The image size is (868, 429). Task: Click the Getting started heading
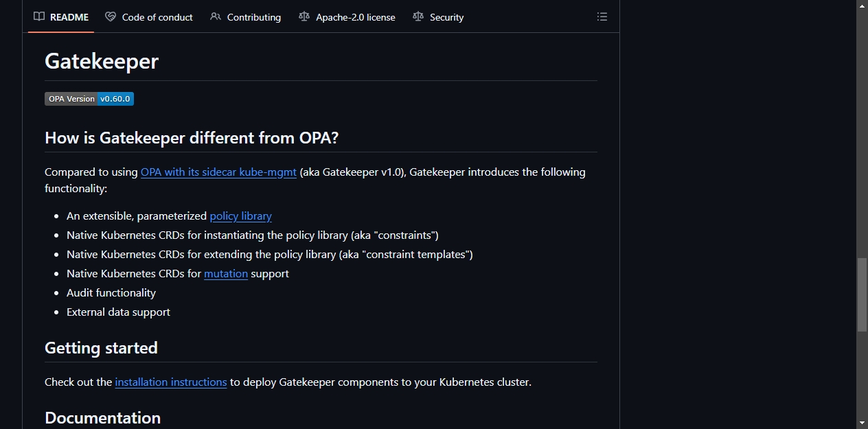[x=101, y=348]
